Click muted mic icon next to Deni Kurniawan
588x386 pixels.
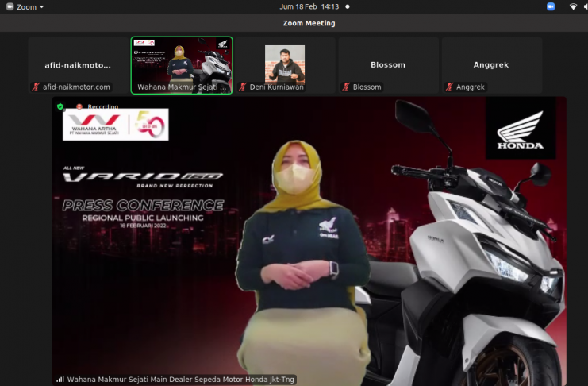(243, 87)
